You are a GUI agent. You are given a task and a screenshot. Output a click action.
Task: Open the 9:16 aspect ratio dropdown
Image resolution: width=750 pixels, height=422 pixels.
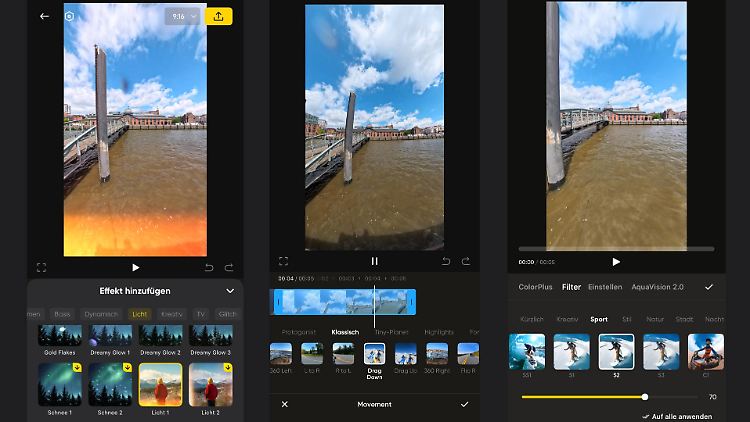pos(183,16)
